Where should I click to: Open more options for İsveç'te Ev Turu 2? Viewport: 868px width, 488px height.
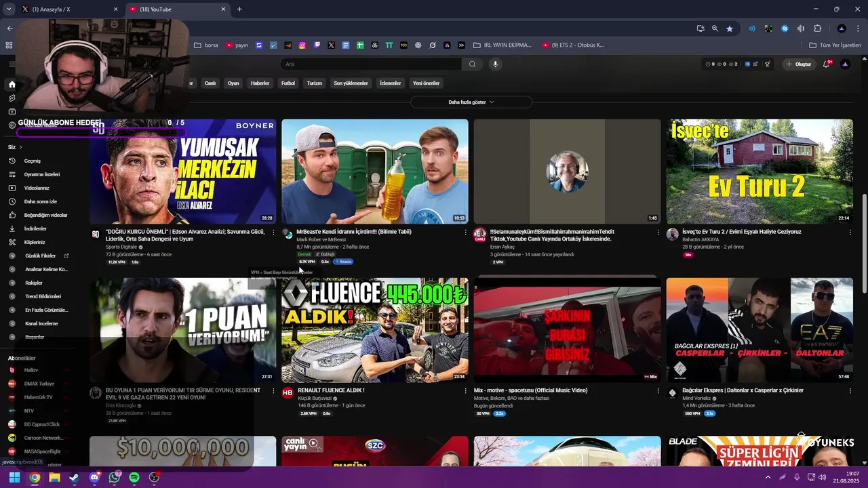[x=850, y=232]
